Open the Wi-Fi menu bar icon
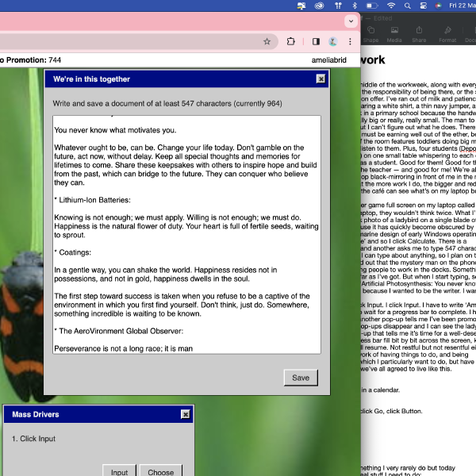The image size is (476, 476). pos(391,6)
